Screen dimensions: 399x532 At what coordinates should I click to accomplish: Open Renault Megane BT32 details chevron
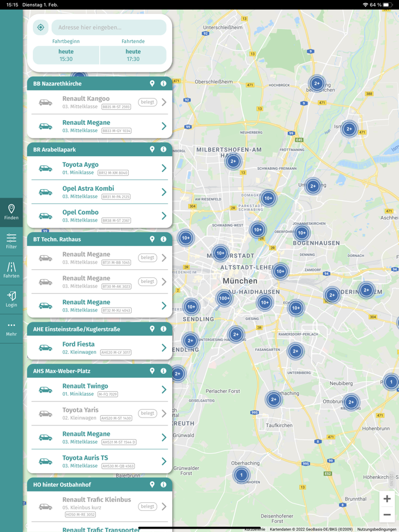[164, 306]
